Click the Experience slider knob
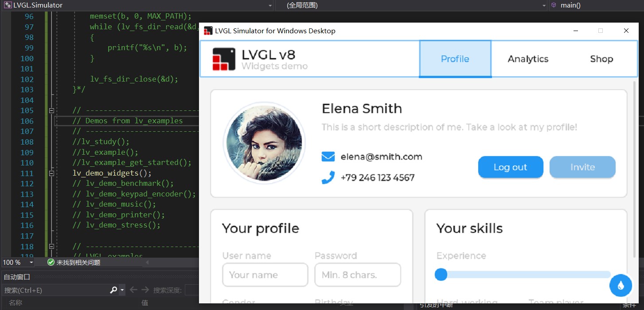The image size is (644, 310). (441, 275)
